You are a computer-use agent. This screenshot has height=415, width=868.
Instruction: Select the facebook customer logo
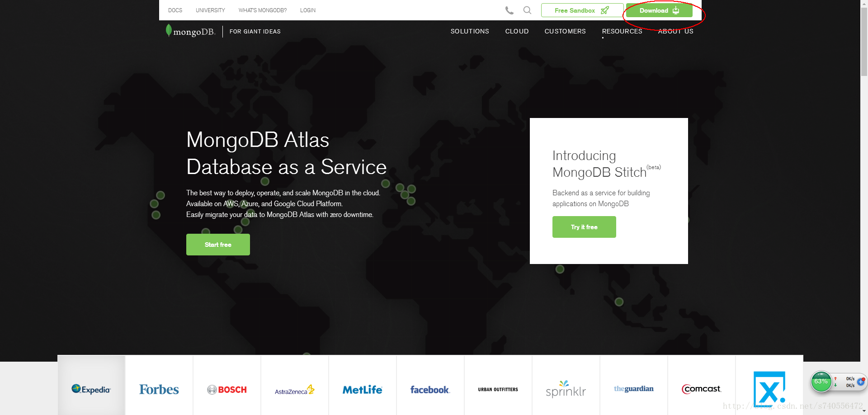coord(430,390)
